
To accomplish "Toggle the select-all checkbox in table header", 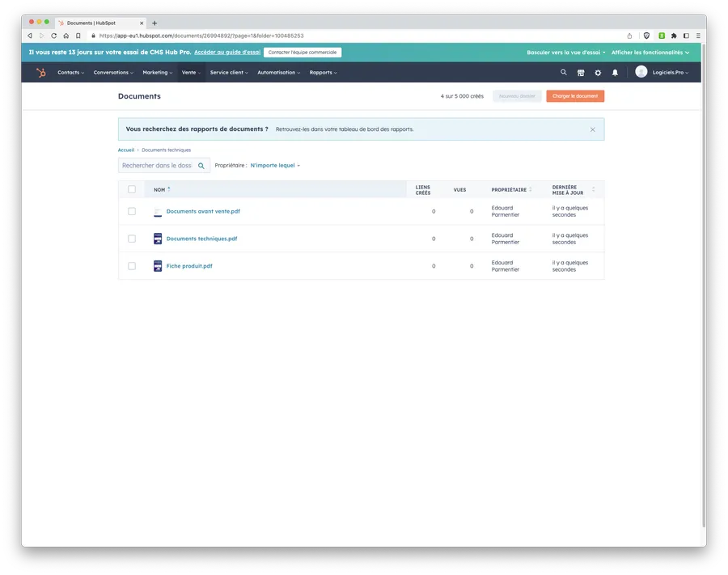I will click(132, 189).
